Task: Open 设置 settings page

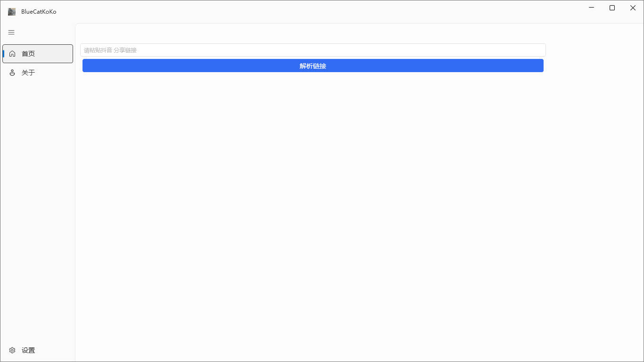Action: 38,350
